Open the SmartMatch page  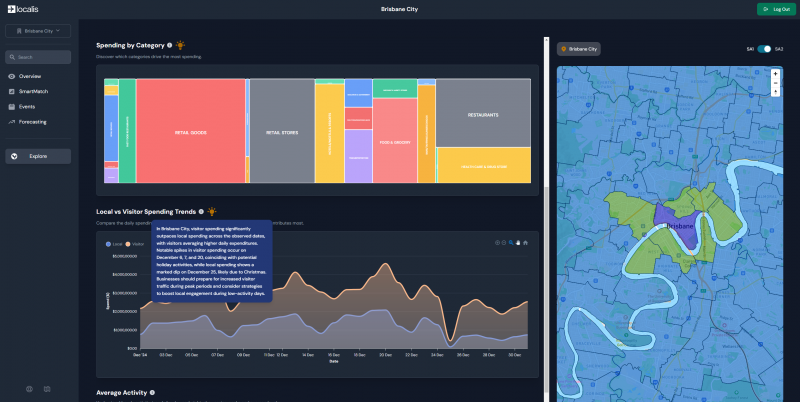34,91
